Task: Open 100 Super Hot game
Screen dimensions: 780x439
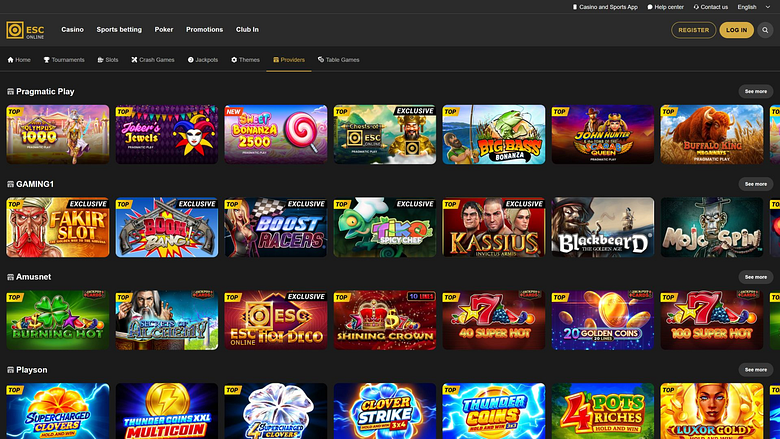Action: click(x=711, y=320)
